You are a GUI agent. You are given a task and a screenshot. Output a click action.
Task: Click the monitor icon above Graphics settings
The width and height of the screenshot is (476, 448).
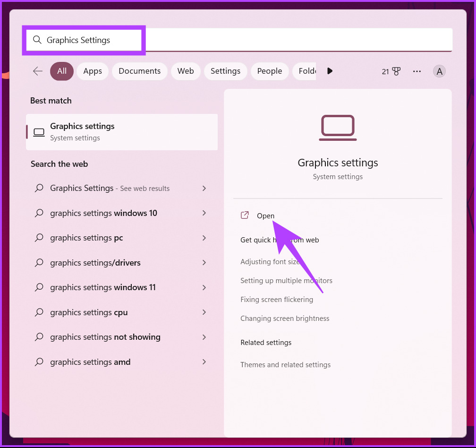338,127
